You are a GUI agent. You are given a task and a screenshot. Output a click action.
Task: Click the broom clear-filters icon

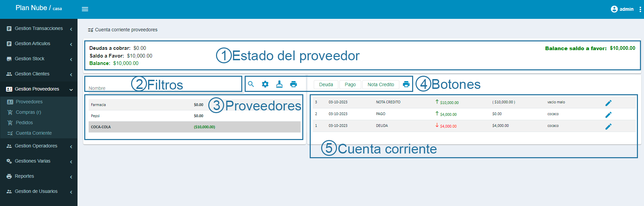click(x=279, y=84)
